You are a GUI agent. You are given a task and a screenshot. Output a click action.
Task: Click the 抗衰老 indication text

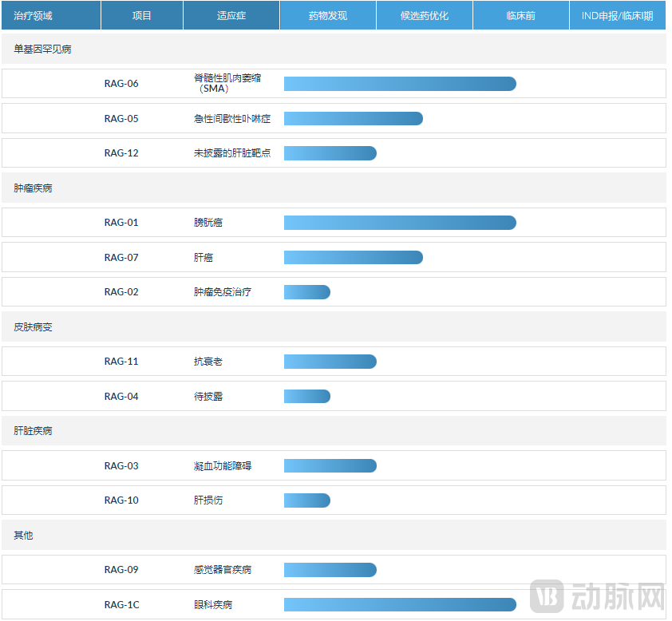208,362
